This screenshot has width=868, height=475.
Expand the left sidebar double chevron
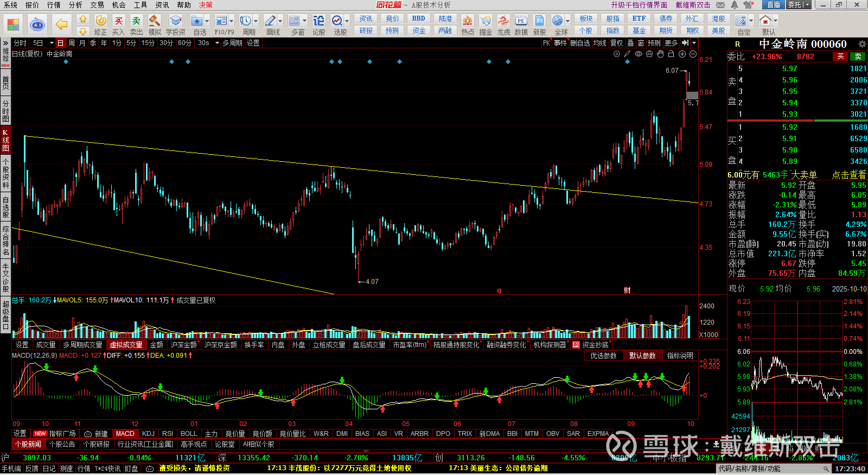point(5,43)
